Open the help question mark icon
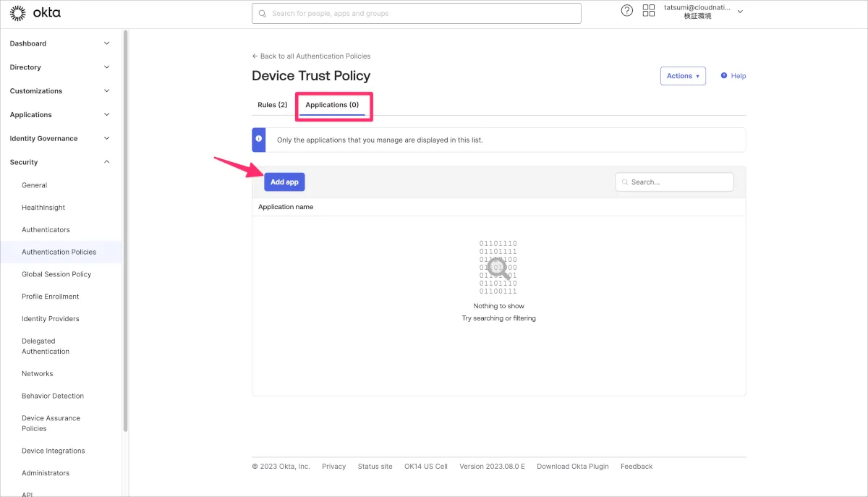Viewport: 868px width, 497px height. pyautogui.click(x=627, y=10)
